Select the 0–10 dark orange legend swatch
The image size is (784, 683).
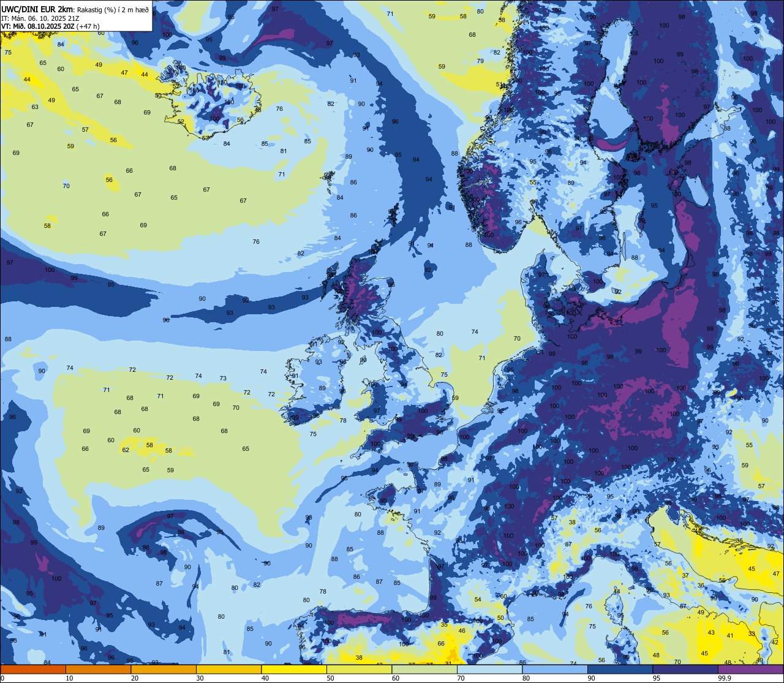coord(33,669)
